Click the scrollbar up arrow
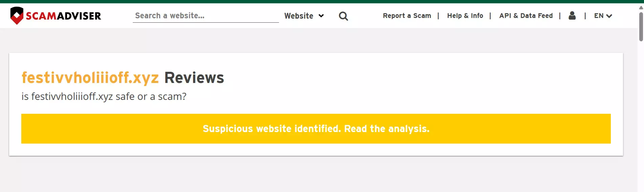Image resolution: width=644 pixels, height=192 pixels. (641, 7)
